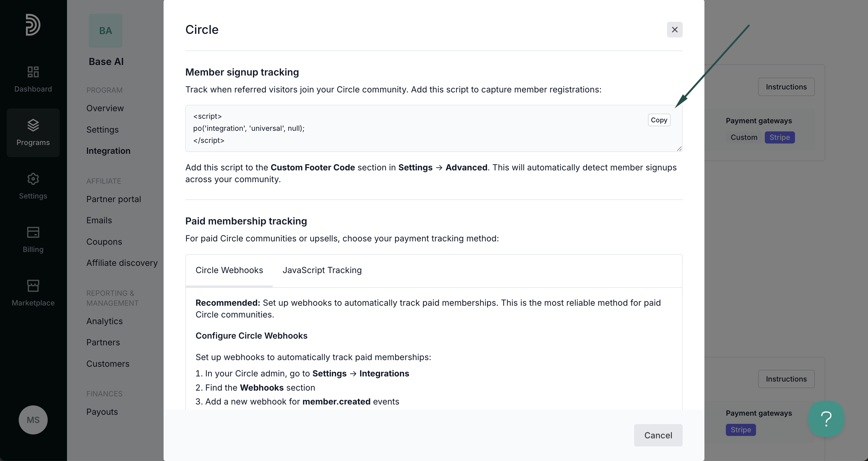
Task: Select the Base AI program name
Action: 106,62
